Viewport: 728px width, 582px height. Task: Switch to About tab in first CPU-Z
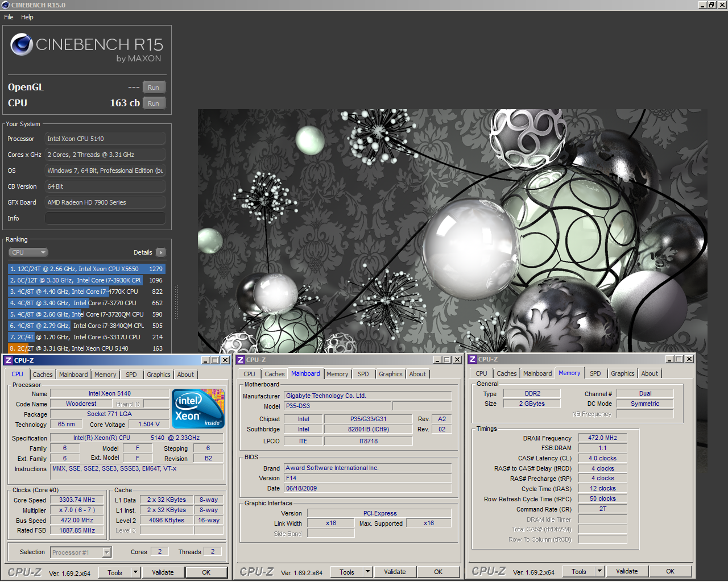point(185,375)
